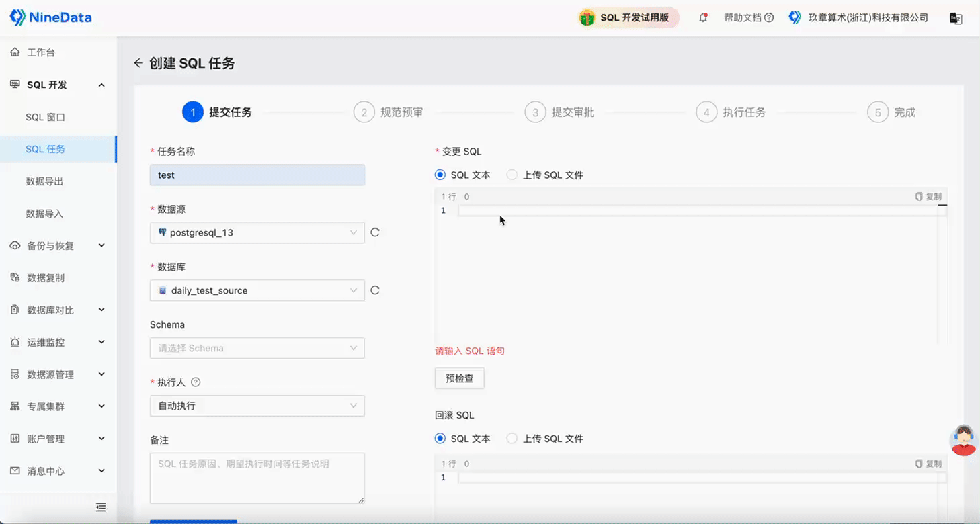Copy the 回滚 SQL editor content
980x524 pixels.
pyautogui.click(x=928, y=464)
